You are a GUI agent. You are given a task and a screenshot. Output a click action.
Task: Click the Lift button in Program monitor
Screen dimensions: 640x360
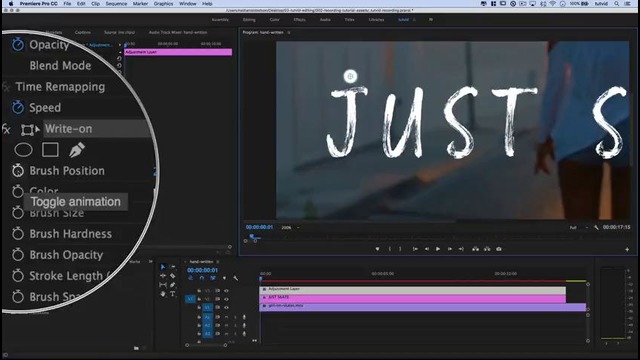(x=476, y=249)
